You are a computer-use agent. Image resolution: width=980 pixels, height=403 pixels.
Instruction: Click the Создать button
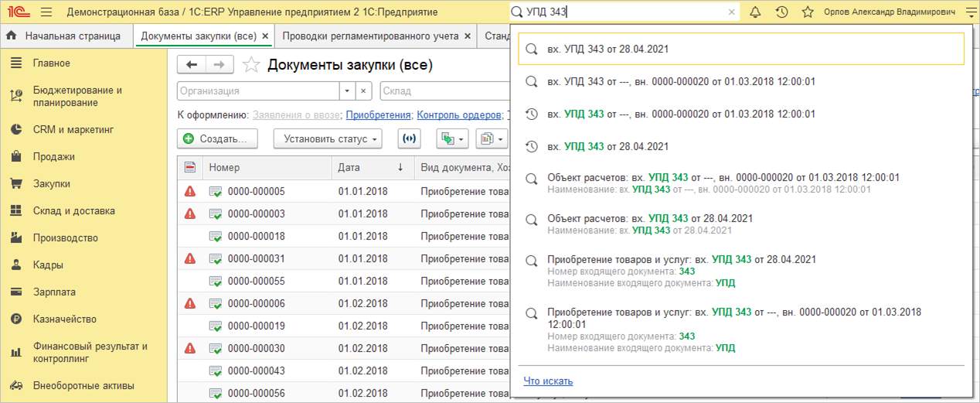(x=217, y=139)
